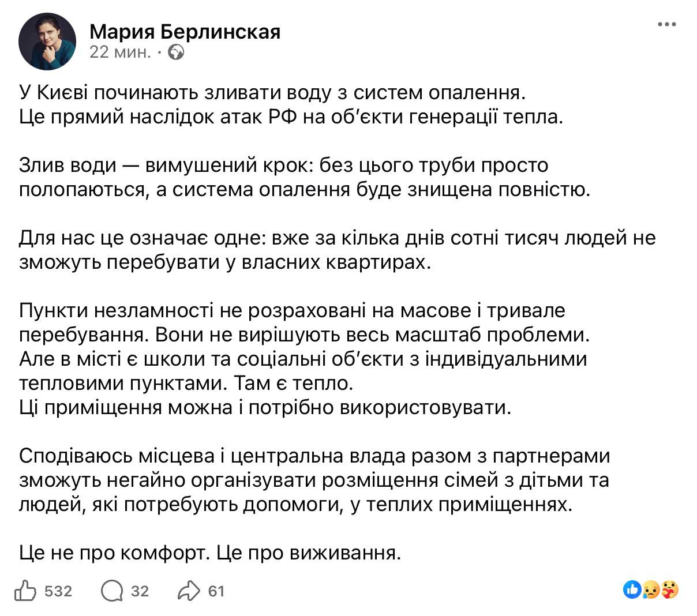Image resolution: width=697 pixels, height=616 pixels.
Task: Click the paragraph starting "Для нас це означає"
Action: point(337,250)
